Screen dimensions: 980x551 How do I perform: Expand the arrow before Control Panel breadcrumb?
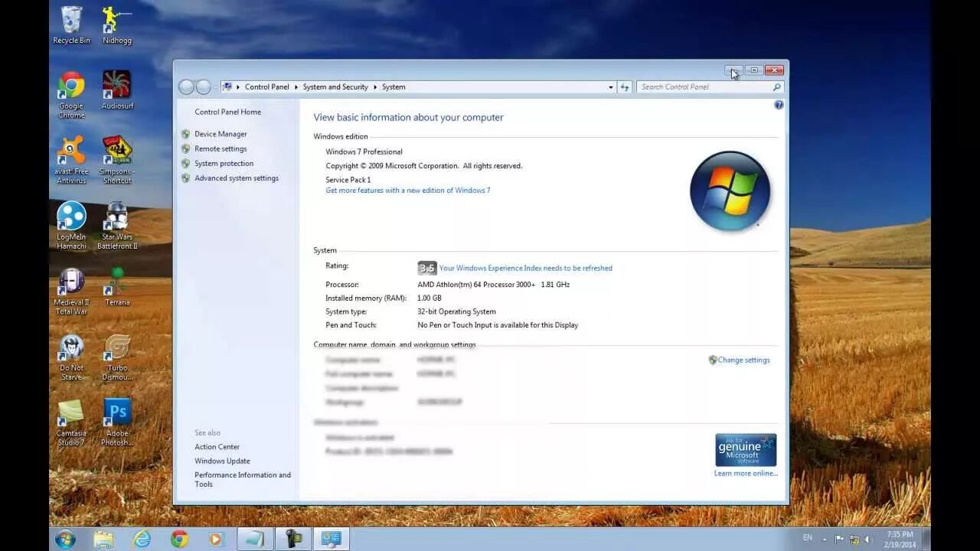(238, 87)
